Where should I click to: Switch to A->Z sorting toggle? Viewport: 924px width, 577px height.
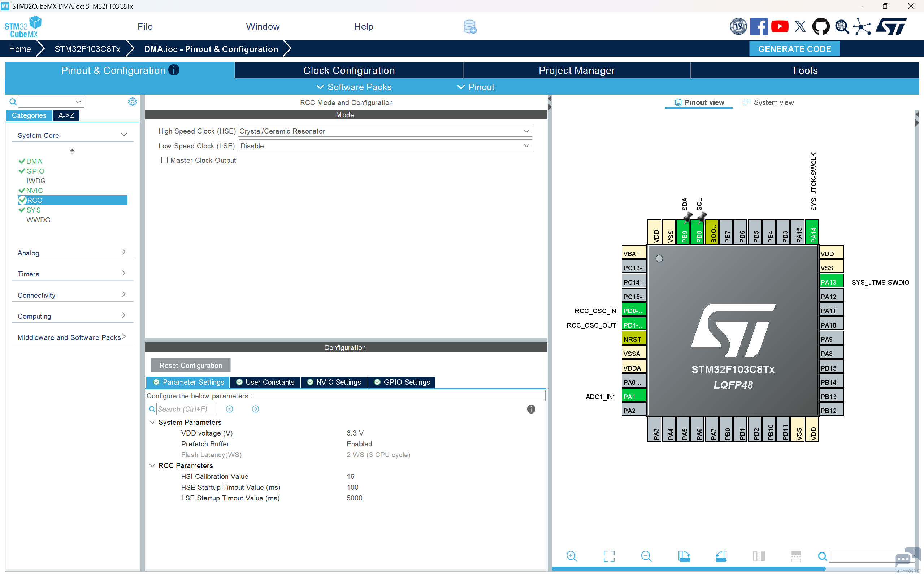(x=66, y=115)
